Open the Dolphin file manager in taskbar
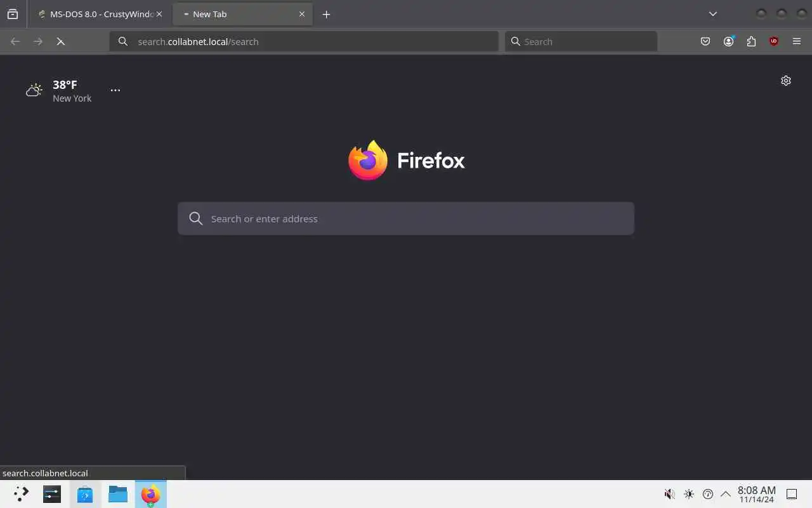The width and height of the screenshot is (812, 508). tap(118, 494)
